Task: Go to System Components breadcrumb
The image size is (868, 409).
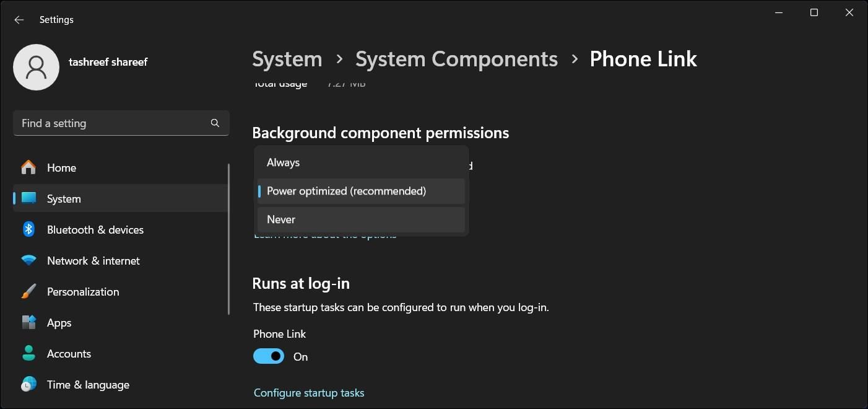Action: [456, 59]
